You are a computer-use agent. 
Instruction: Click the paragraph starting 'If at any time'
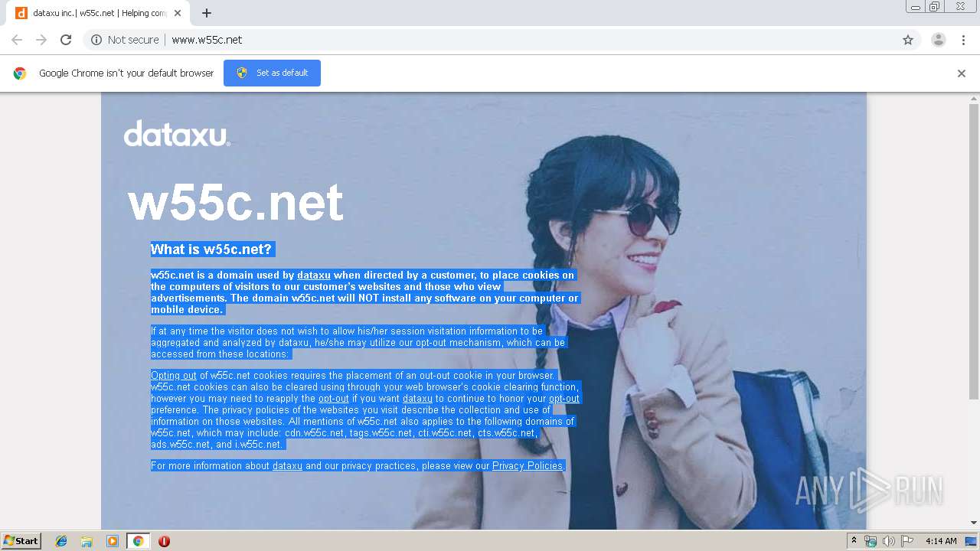(358, 342)
